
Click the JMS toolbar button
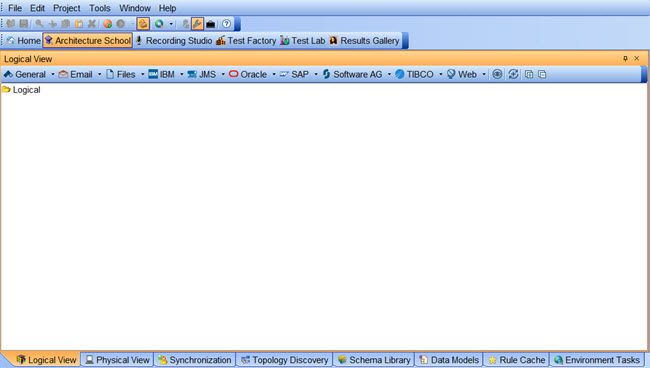point(201,75)
